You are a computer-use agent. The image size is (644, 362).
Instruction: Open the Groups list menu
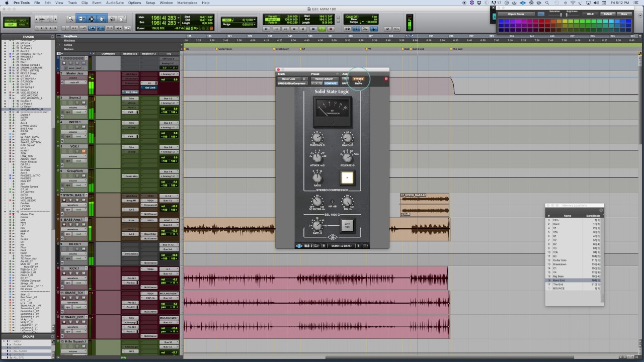pos(52,336)
